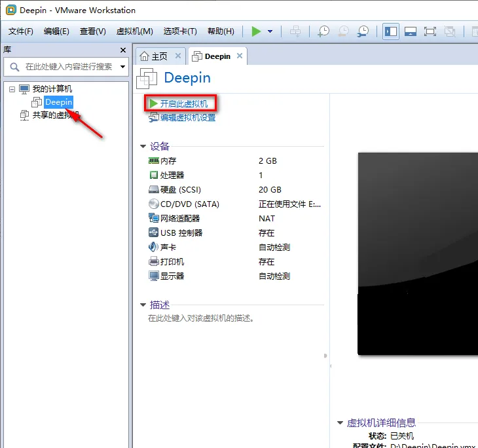Image resolution: width=478 pixels, height=448 pixels.
Task: Click the send Ctrl+Alt+Del toolbar icon
Action: pyautogui.click(x=295, y=31)
